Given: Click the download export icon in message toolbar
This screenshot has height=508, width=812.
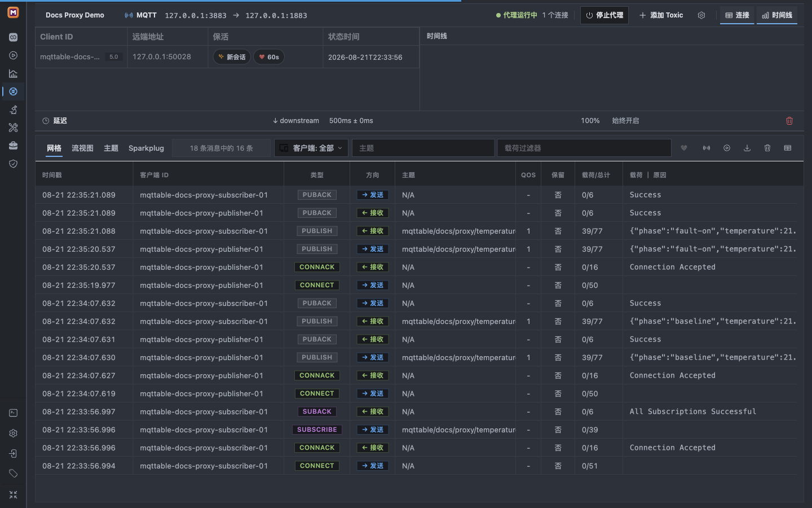Looking at the screenshot, I should point(747,148).
